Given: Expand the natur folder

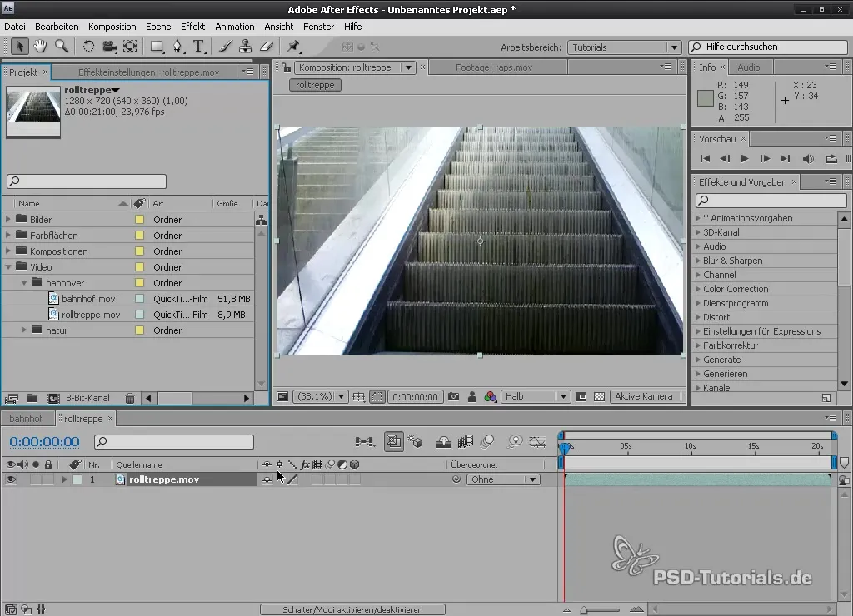Looking at the screenshot, I should [23, 330].
